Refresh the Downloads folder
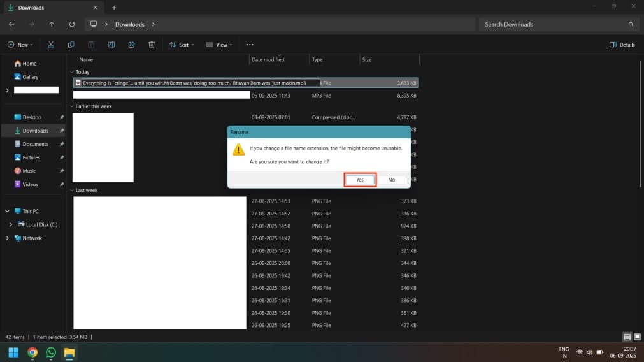 [x=72, y=24]
